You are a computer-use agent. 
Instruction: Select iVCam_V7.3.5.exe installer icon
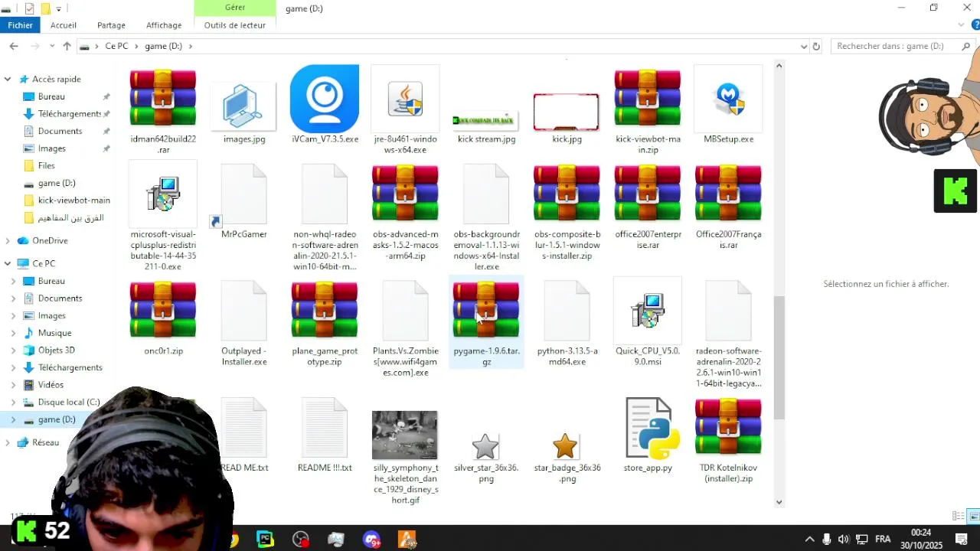325,99
